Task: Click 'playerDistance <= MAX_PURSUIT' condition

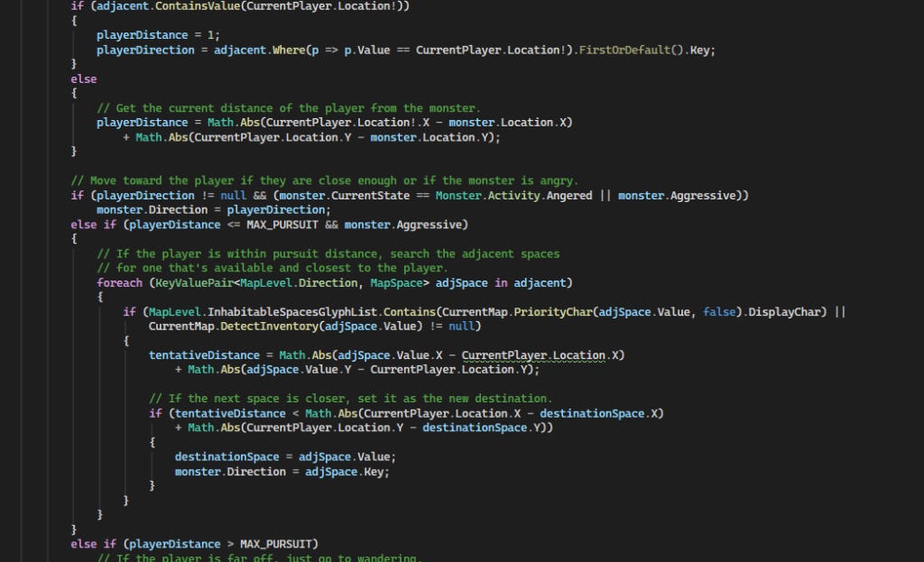Action: pos(224,225)
